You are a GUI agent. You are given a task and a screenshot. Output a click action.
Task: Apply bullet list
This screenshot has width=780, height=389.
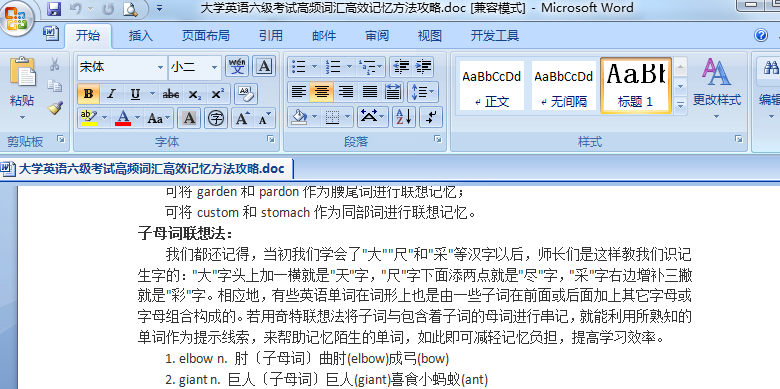(298, 66)
